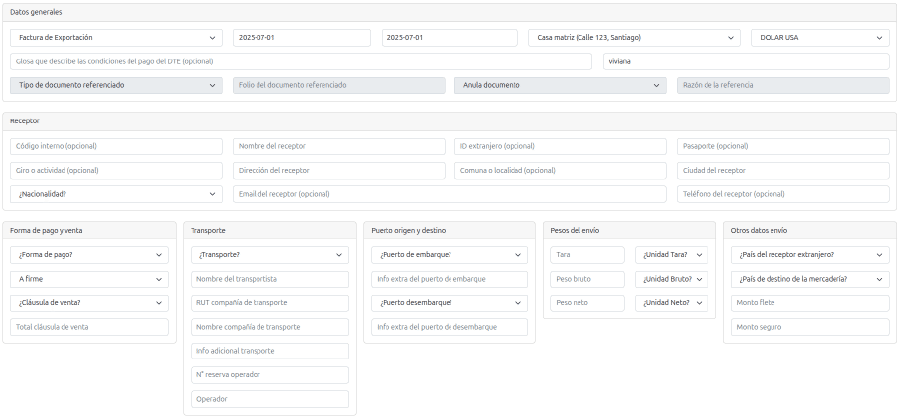Open the Factura de Exportación document type dropdown
The image size is (900, 418).
(x=116, y=38)
